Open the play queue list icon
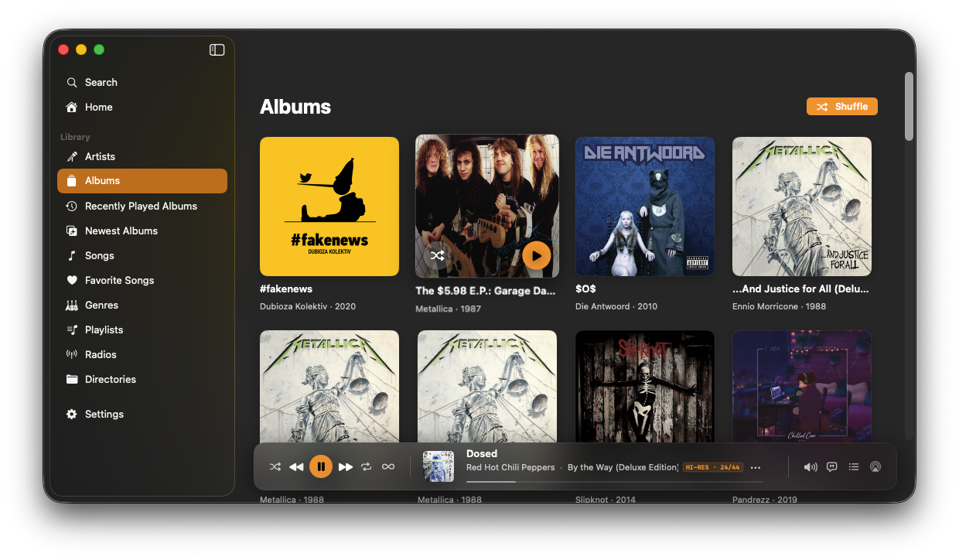Image resolution: width=959 pixels, height=560 pixels. (853, 466)
